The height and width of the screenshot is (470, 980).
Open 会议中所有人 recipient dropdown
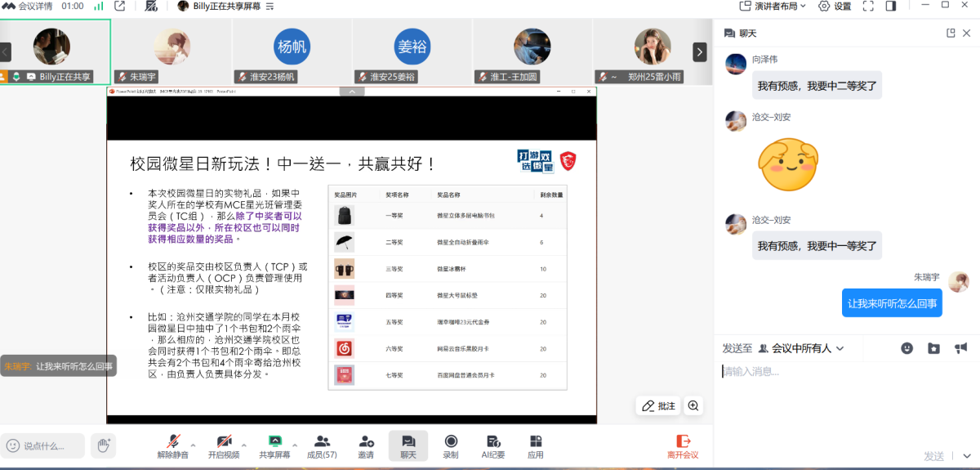click(801, 348)
